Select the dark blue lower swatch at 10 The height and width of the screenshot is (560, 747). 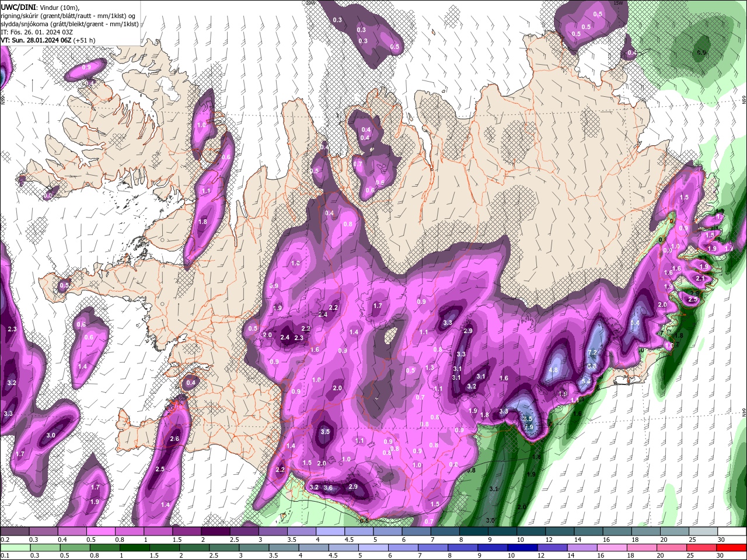point(522,548)
